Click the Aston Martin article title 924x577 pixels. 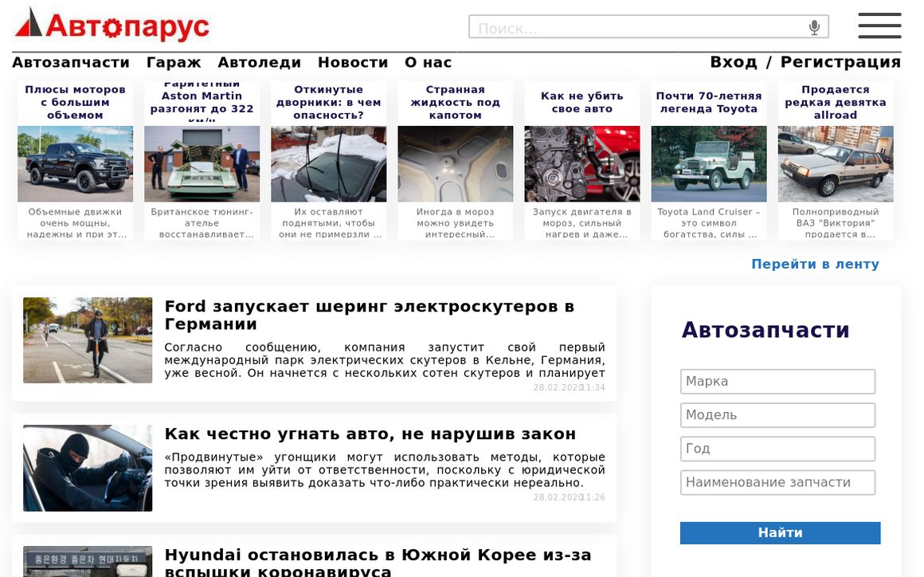[202, 101]
